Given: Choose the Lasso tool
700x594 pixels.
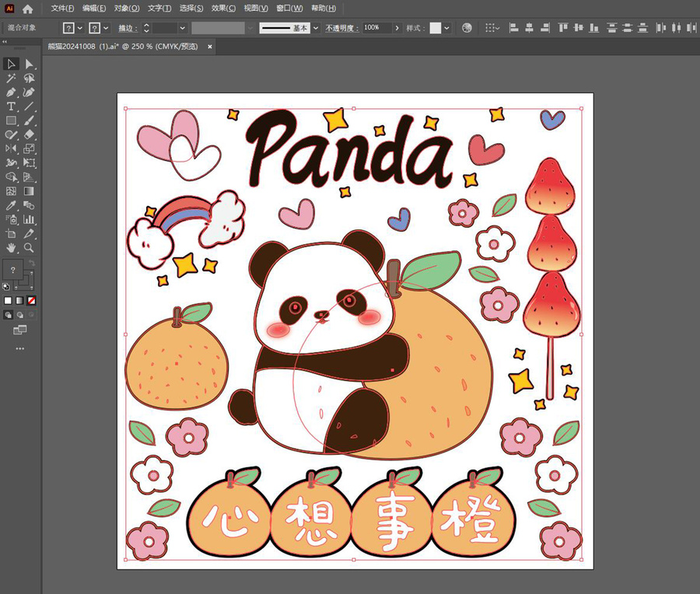Looking at the screenshot, I should click(x=29, y=79).
